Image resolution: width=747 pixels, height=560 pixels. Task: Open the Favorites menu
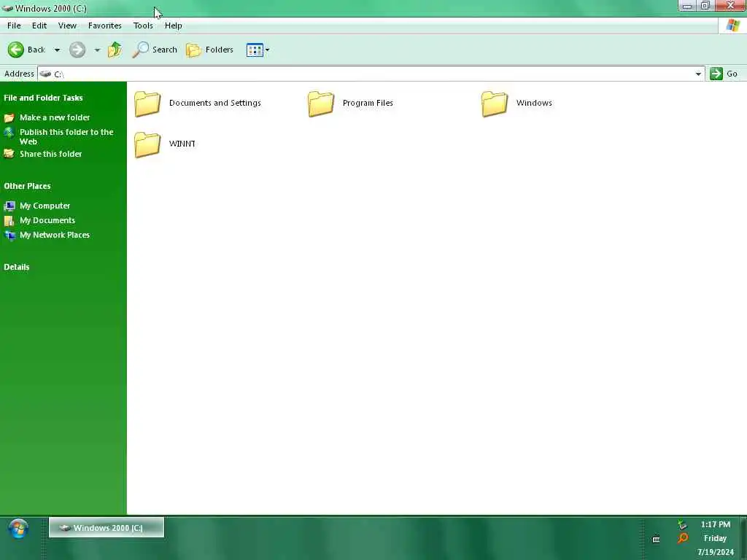pyautogui.click(x=105, y=26)
